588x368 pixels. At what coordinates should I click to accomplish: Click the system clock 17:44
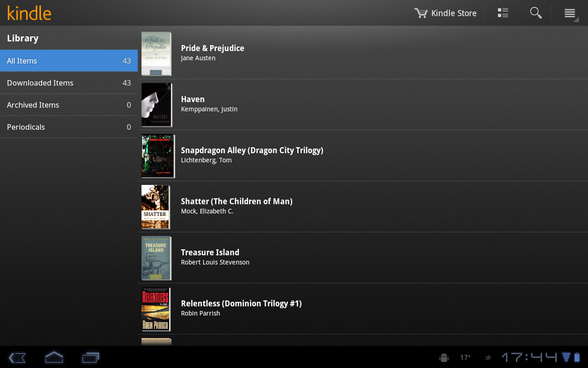click(x=530, y=357)
